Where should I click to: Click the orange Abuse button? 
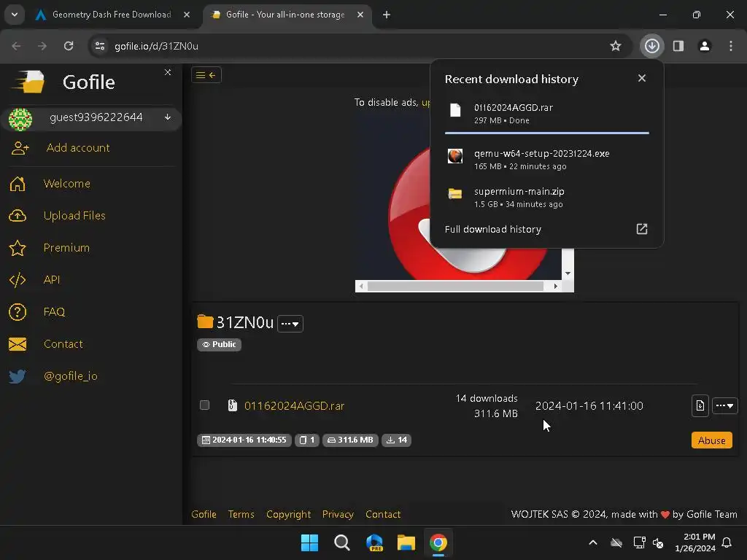712,440
